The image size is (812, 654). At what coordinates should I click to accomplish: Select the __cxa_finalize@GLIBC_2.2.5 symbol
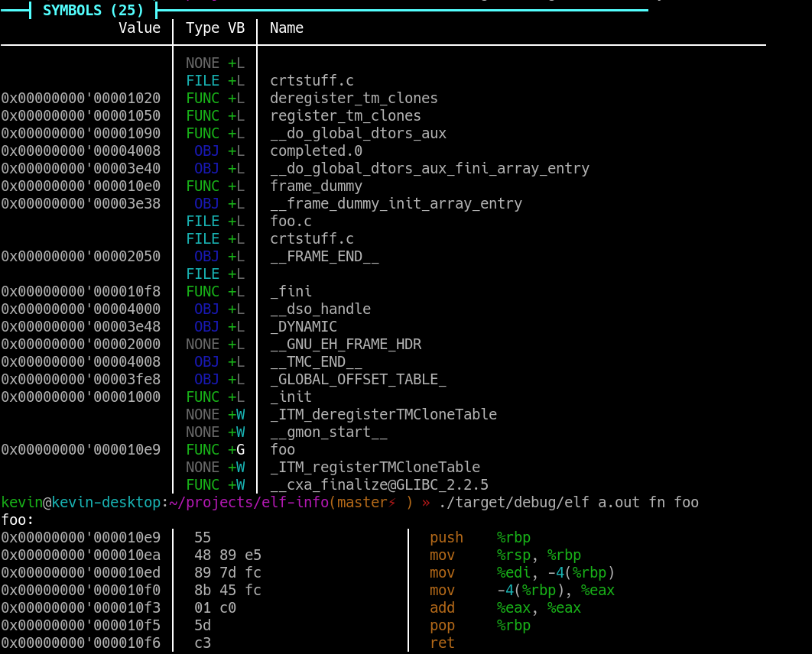pos(378,485)
